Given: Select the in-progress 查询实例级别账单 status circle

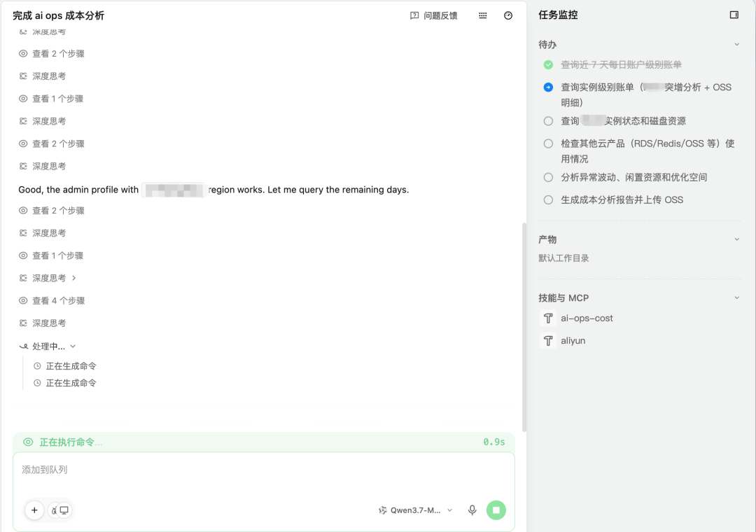Looking at the screenshot, I should pyautogui.click(x=548, y=87).
